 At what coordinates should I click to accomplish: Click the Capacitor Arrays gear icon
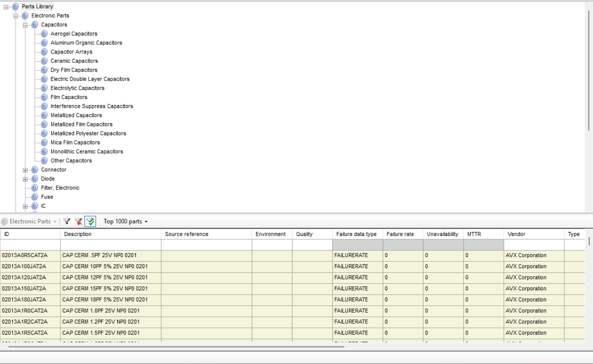pos(44,52)
